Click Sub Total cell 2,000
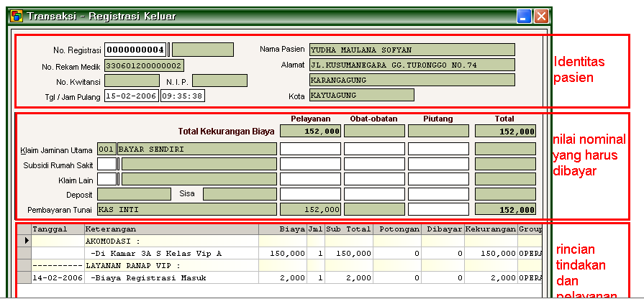Screen dimensions: 644x299 pos(349,277)
